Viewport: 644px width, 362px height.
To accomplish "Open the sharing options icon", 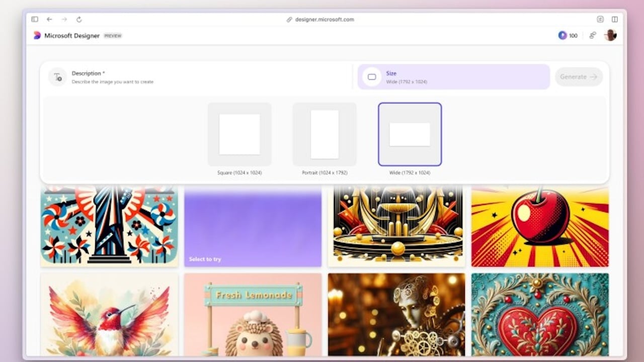I will tap(592, 36).
